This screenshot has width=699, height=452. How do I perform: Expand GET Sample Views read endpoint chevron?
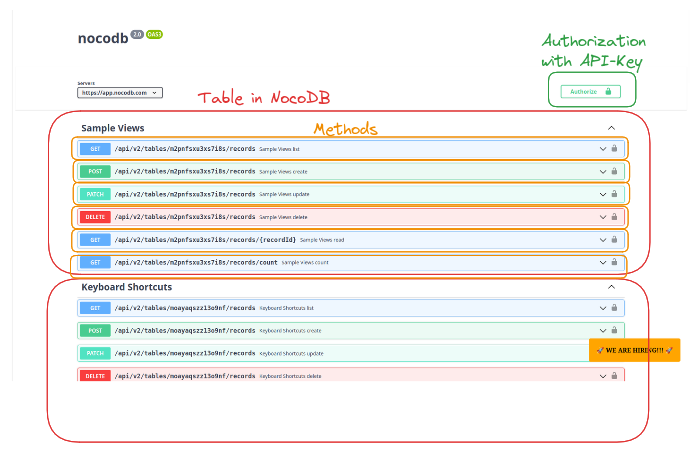coord(603,240)
